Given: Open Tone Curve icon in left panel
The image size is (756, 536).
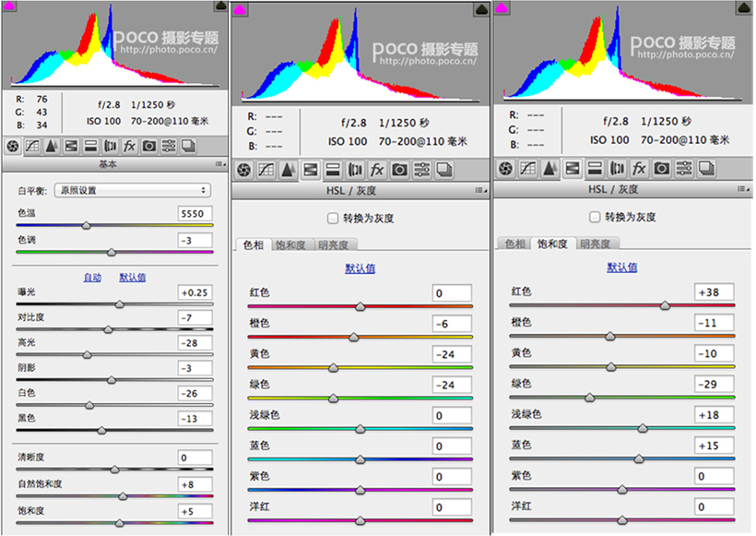Looking at the screenshot, I should pos(32,146).
